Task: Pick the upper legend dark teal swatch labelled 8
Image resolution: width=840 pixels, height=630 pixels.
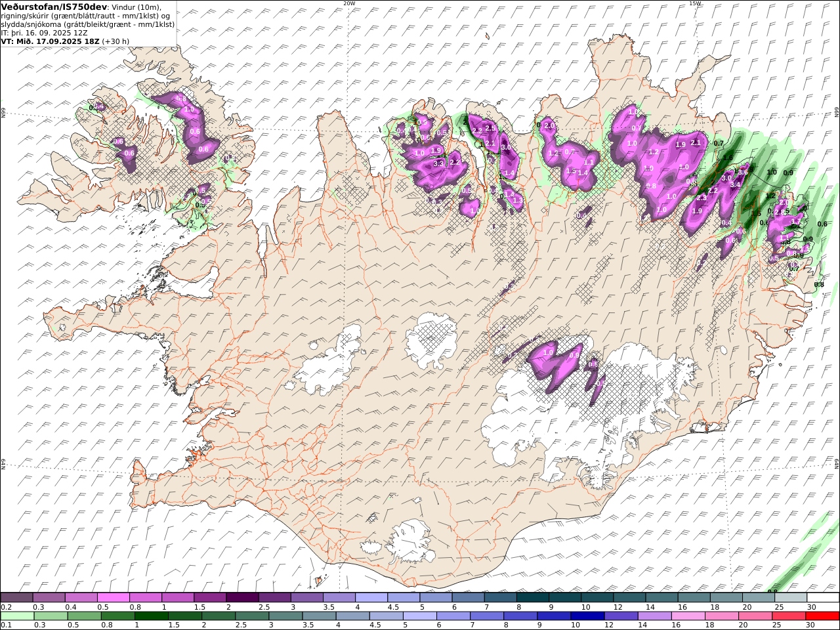Action: (x=532, y=598)
